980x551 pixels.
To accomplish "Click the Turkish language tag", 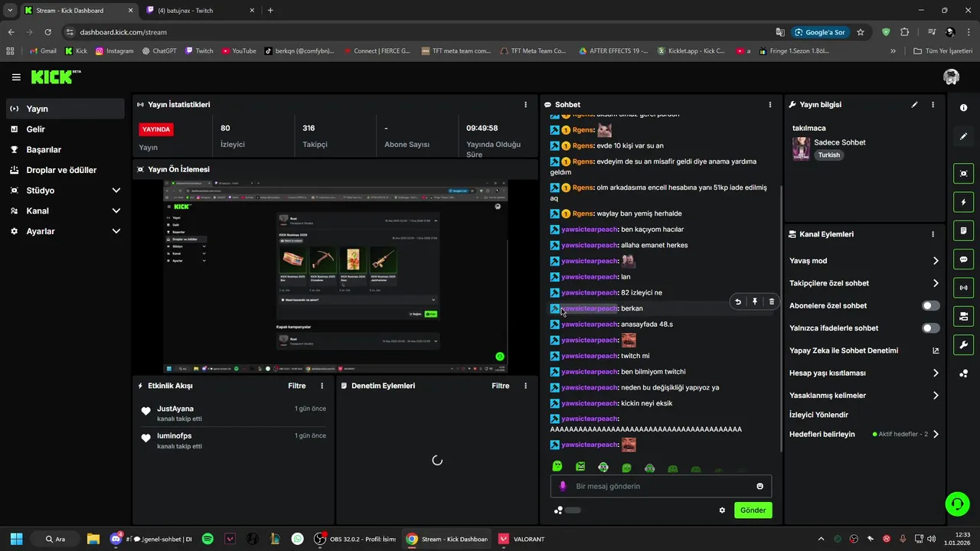I will pos(828,155).
